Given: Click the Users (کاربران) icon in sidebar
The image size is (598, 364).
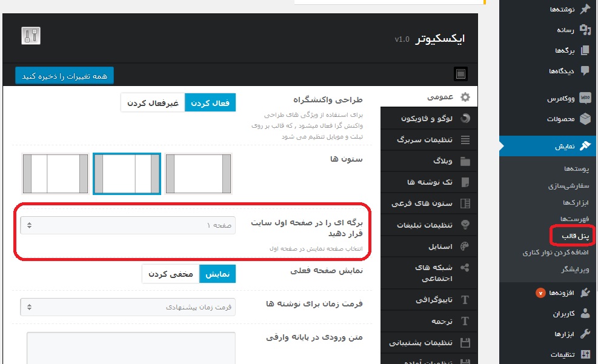Looking at the screenshot, I should [585, 314].
